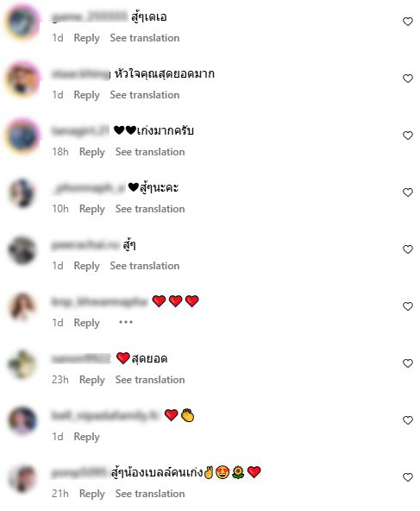Reply to the 10h old สู้ๆนะคะ comment

click(x=92, y=209)
